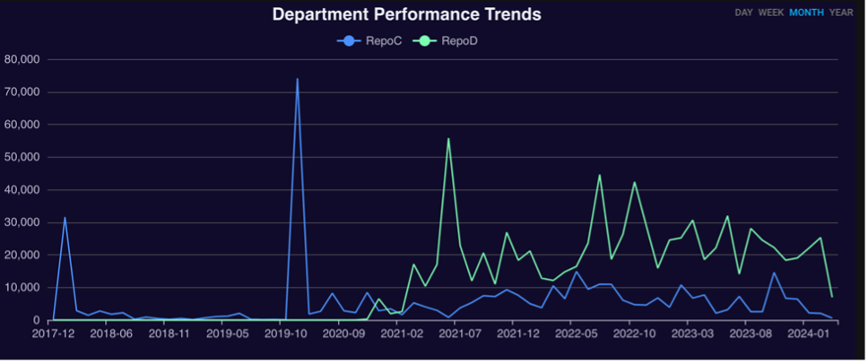Click the 80,000 y-axis label
The width and height of the screenshot is (868, 364).
point(23,60)
